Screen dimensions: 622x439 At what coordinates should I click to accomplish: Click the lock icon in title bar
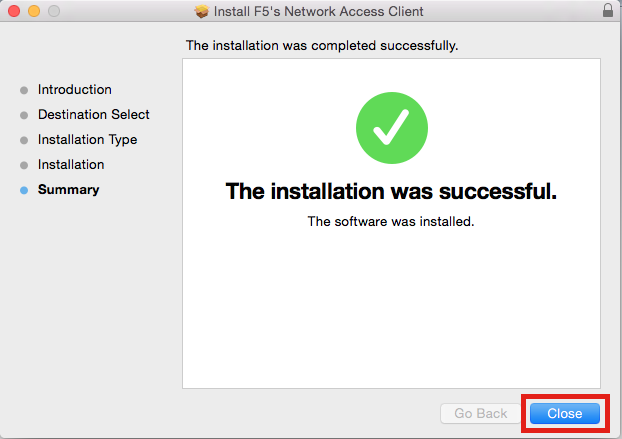[x=608, y=10]
